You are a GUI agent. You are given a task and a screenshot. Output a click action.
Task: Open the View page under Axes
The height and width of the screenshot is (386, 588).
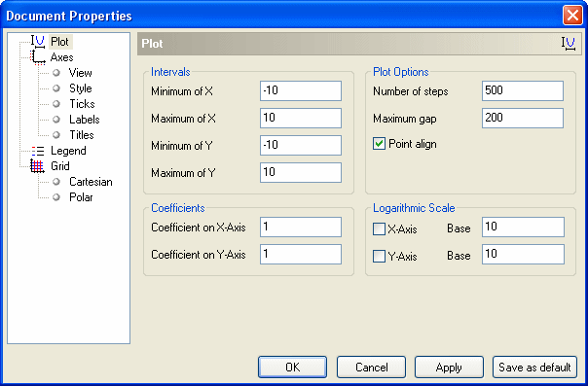[80, 73]
